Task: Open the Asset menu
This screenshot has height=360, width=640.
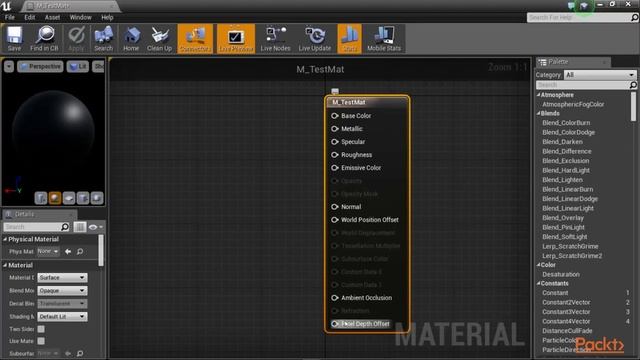Action: (52, 18)
